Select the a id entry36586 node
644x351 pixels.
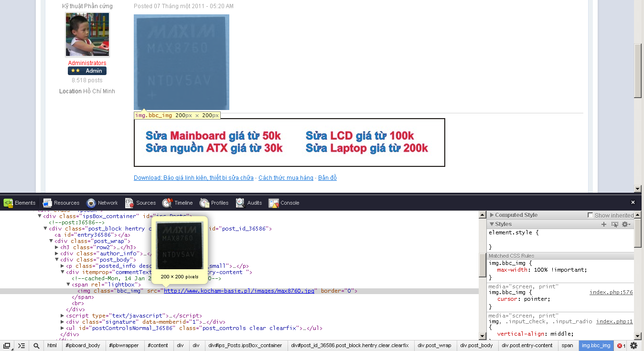click(92, 235)
